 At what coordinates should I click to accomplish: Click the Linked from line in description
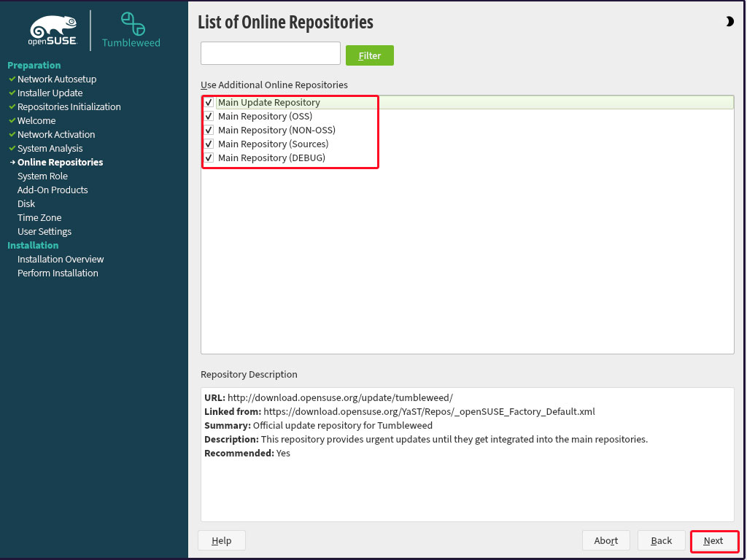[400, 411]
